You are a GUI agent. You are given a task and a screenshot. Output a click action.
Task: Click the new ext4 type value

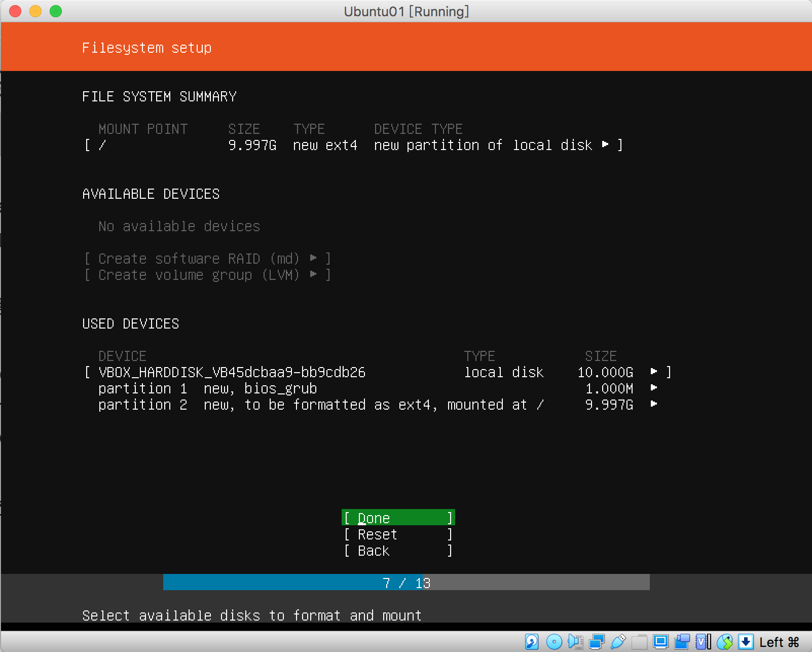click(x=325, y=145)
